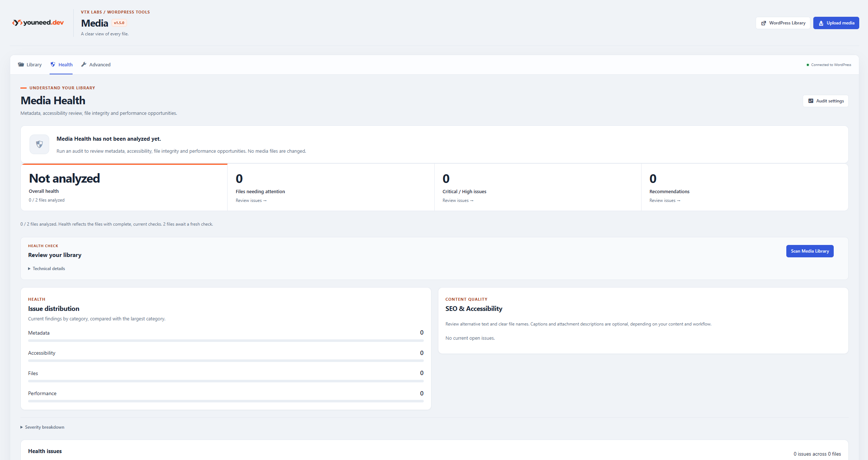Image resolution: width=868 pixels, height=460 pixels.
Task: Open Audit settings
Action: 826,101
